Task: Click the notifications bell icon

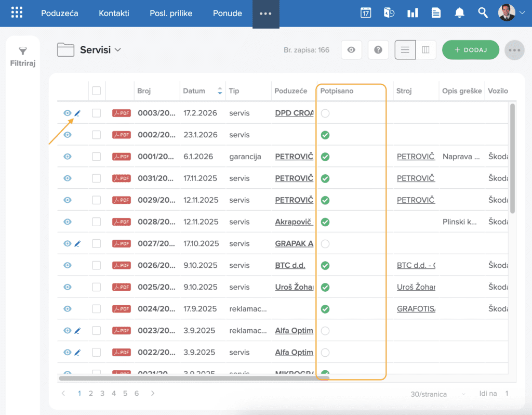Action: click(459, 13)
